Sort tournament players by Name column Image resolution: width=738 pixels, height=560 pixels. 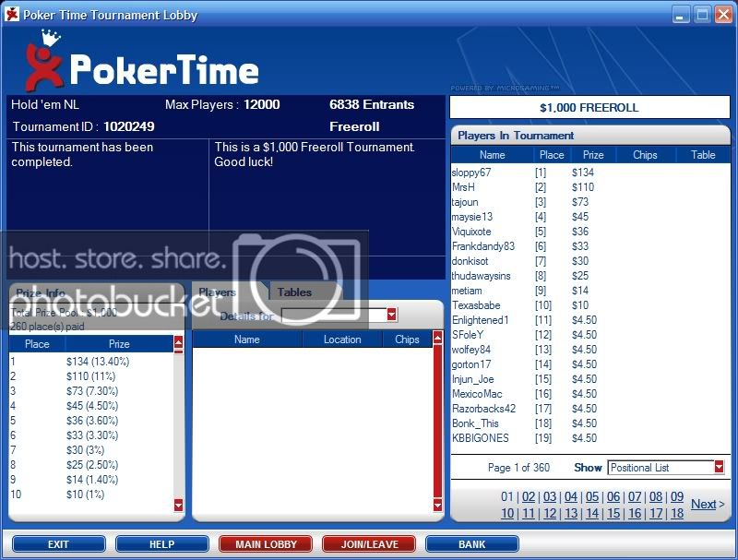[x=493, y=155]
